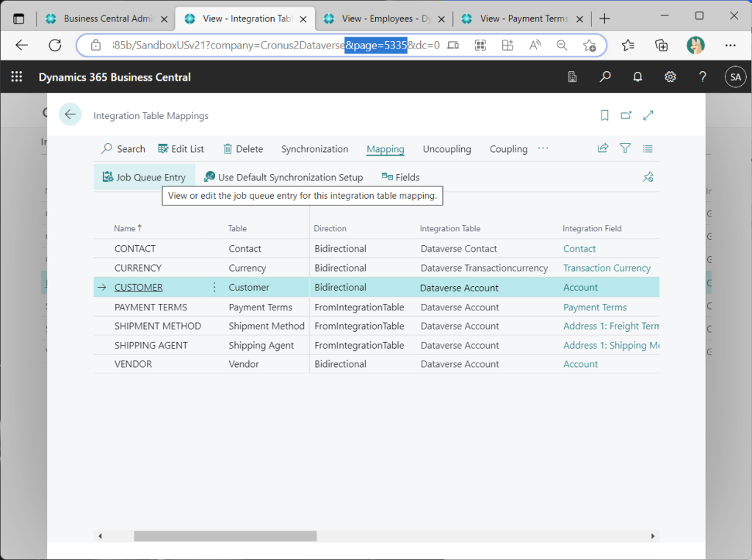Click Edit List
The image size is (752, 560).
[181, 149]
